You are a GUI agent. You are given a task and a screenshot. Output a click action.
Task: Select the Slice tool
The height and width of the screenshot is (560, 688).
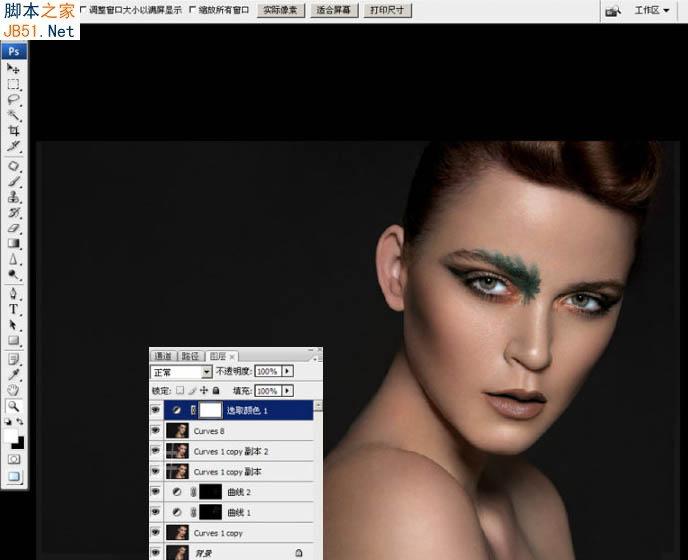[14, 146]
